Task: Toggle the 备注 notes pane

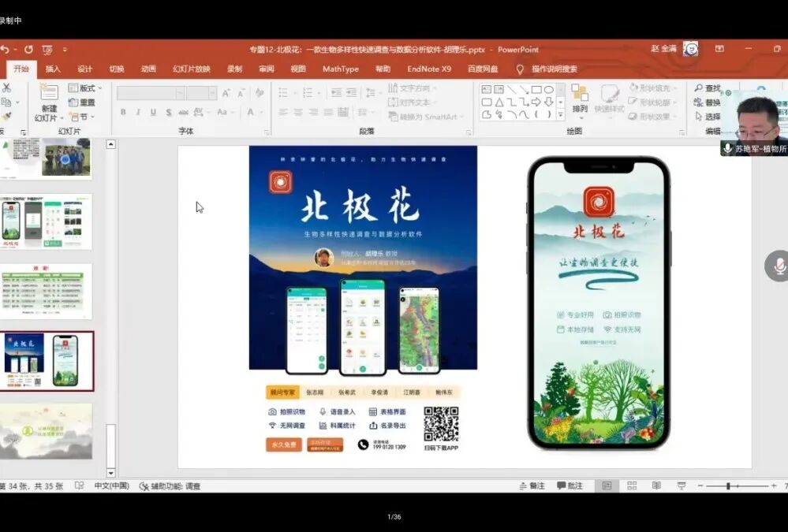Action: [532, 485]
